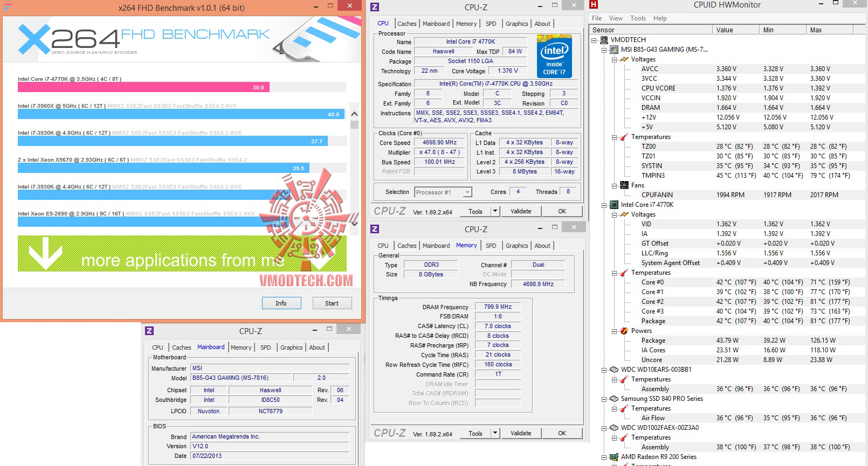Click the CPU-Z logo icon in the CPU tab window
Image resolution: width=868 pixels, height=466 pixels.
[x=375, y=7]
